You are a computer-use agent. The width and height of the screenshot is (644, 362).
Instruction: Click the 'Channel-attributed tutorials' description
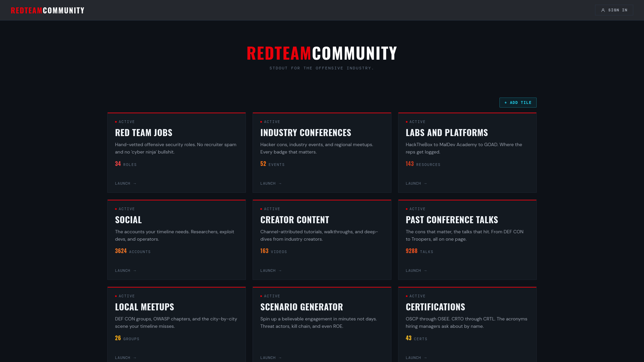[x=319, y=236]
